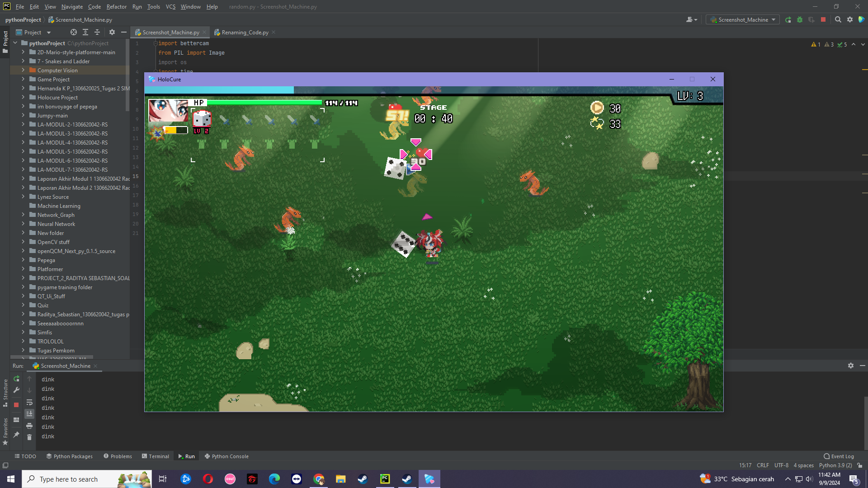
Task: Stop the running process with red square
Action: pyautogui.click(x=824, y=19)
